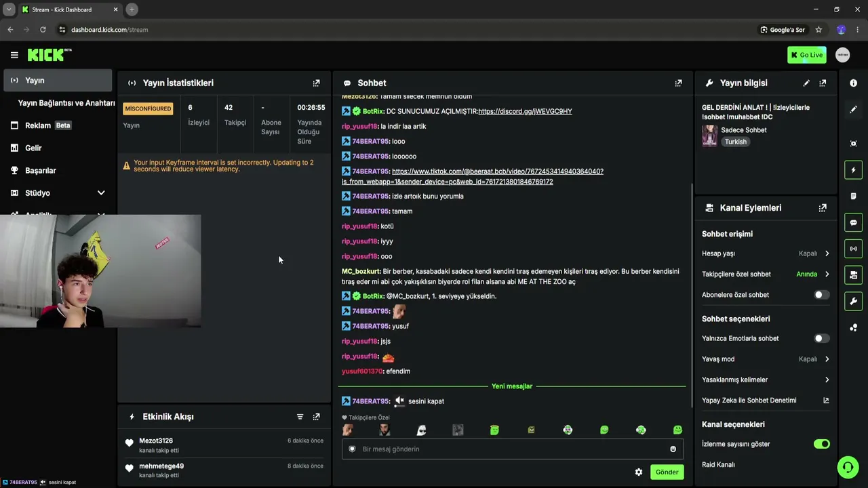Image resolution: width=868 pixels, height=488 pixels.
Task: Toggle Abonelere özel sohbet switch
Action: point(821,295)
